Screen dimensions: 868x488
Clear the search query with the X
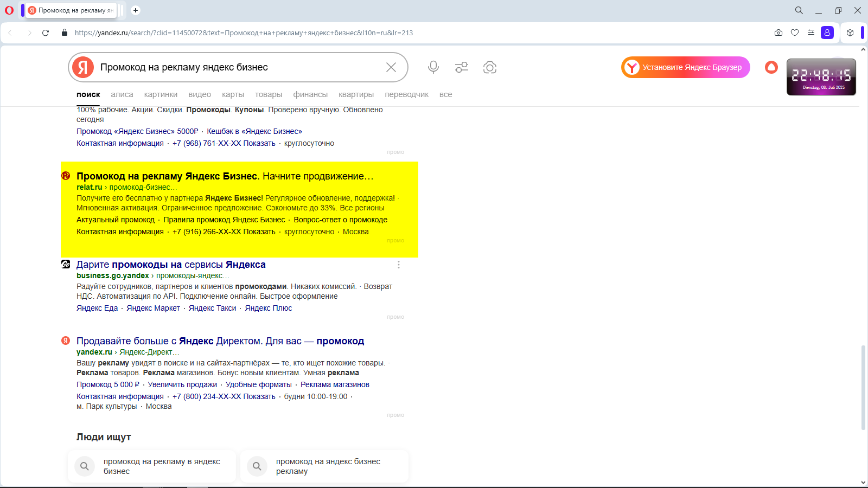(x=391, y=67)
